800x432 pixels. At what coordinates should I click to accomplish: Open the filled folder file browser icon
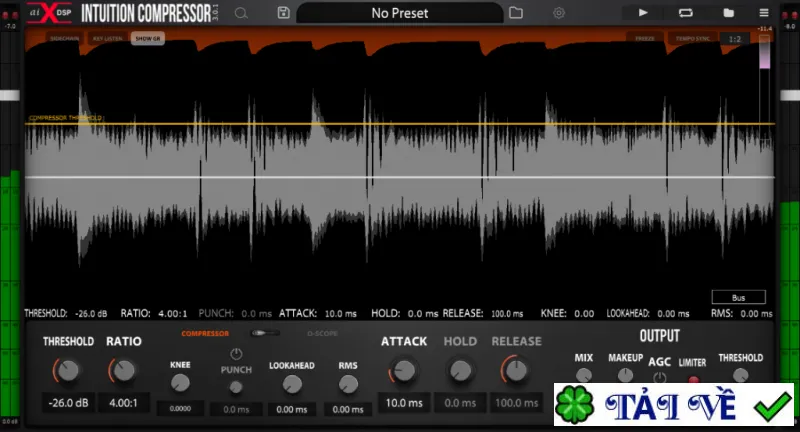point(728,13)
